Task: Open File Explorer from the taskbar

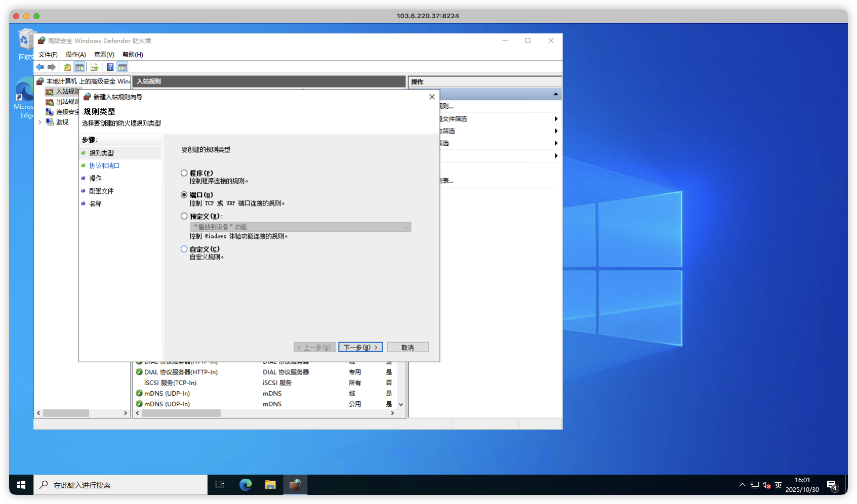Action: (270, 485)
